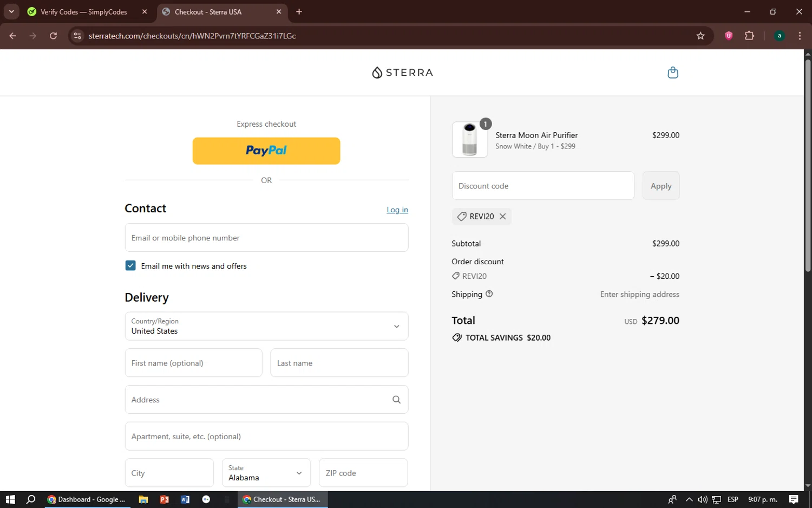Screen dimensions: 812x508
Task: Focus the Address field
Action: coord(266,400)
